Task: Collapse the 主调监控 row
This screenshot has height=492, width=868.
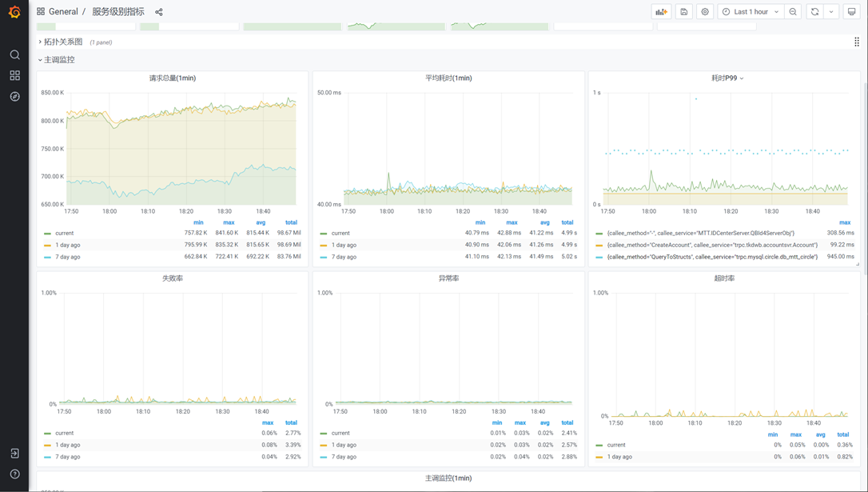Action: (59, 60)
